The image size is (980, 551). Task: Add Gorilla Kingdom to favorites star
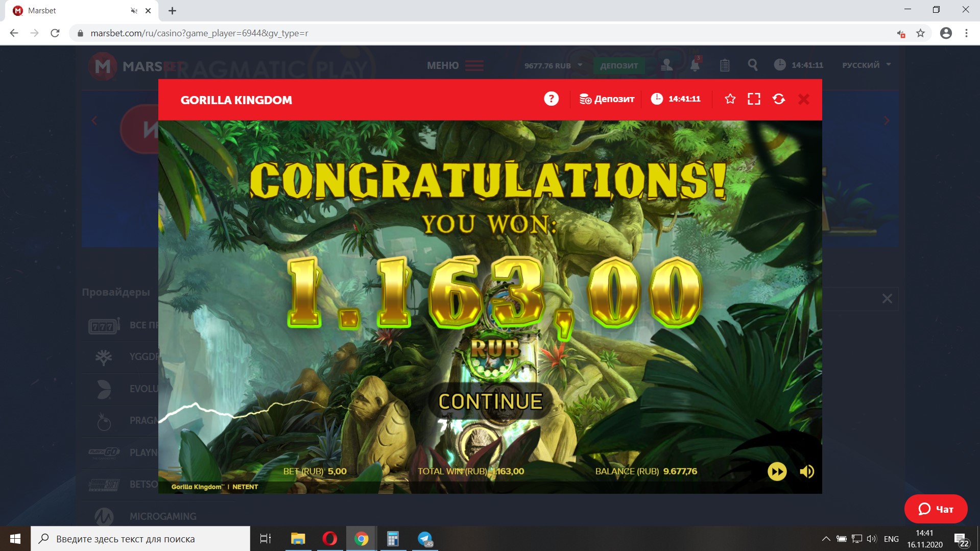(730, 99)
